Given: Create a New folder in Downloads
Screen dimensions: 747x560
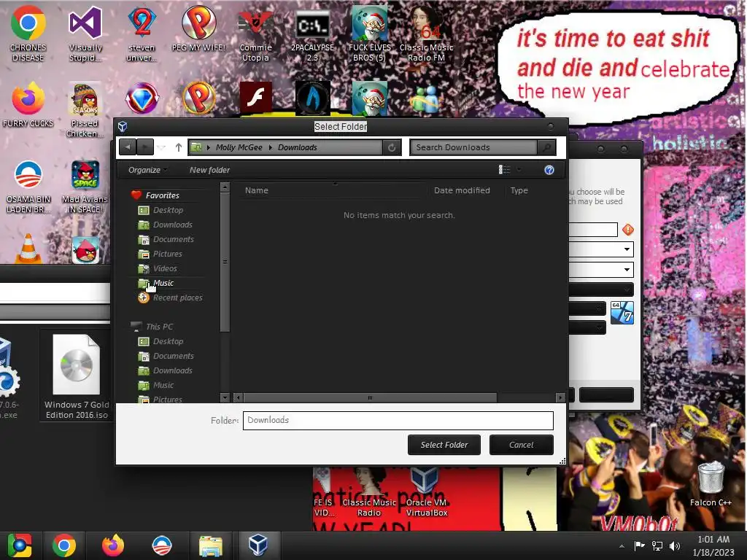Looking at the screenshot, I should point(209,170).
